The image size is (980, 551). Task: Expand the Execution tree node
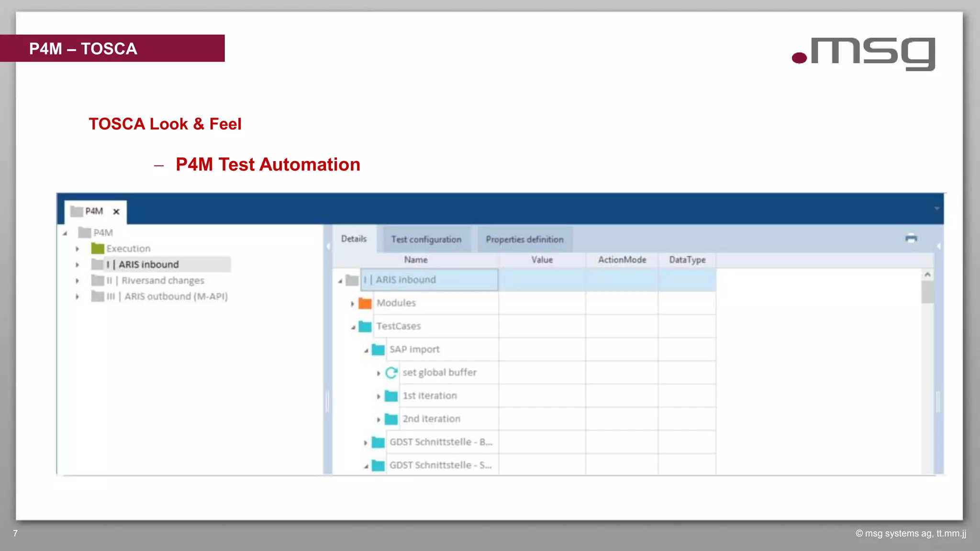coord(77,249)
